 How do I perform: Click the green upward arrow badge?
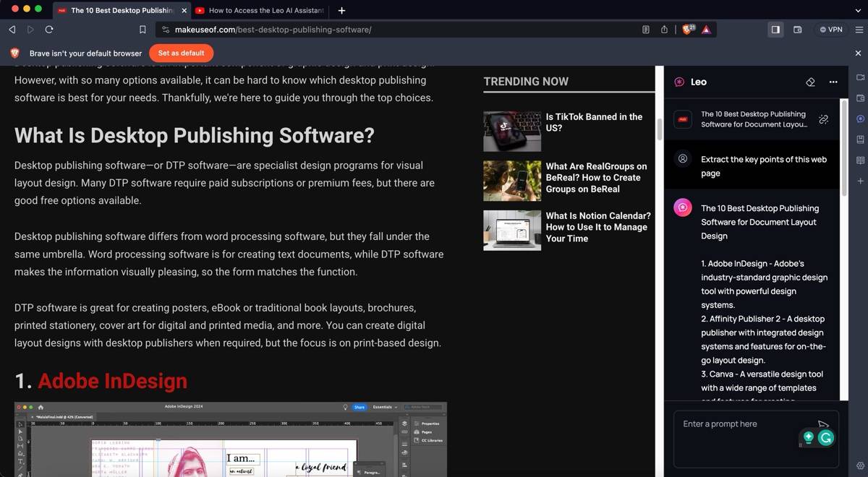tap(809, 437)
